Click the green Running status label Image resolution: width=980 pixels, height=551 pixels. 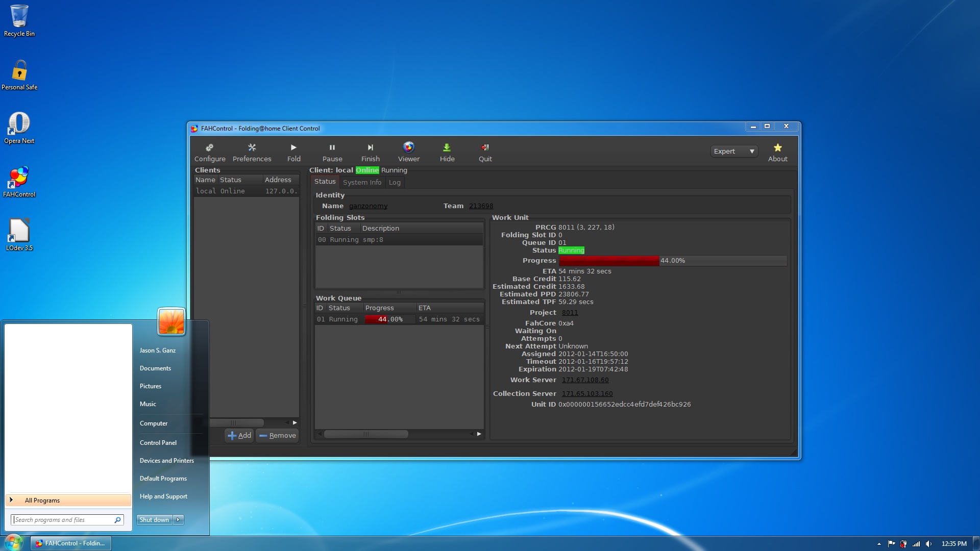[571, 251]
